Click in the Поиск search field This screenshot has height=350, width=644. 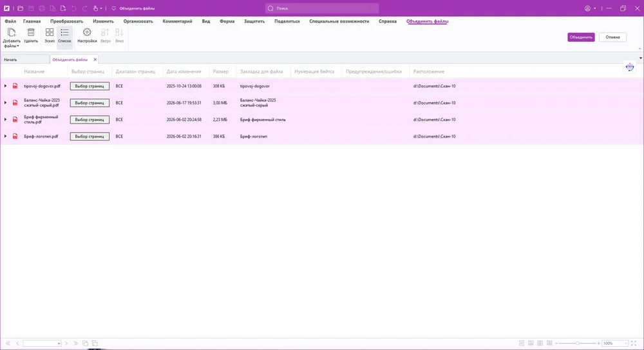point(322,8)
